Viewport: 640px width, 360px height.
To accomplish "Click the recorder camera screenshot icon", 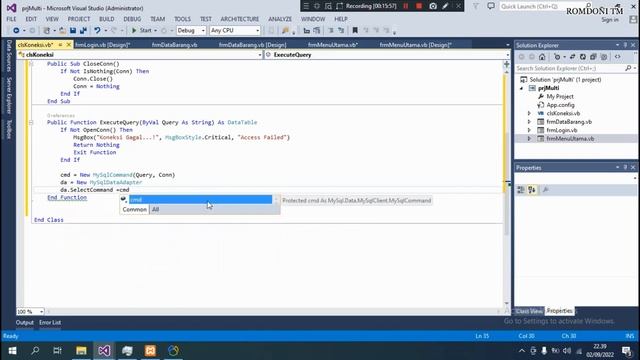I will (433, 6).
